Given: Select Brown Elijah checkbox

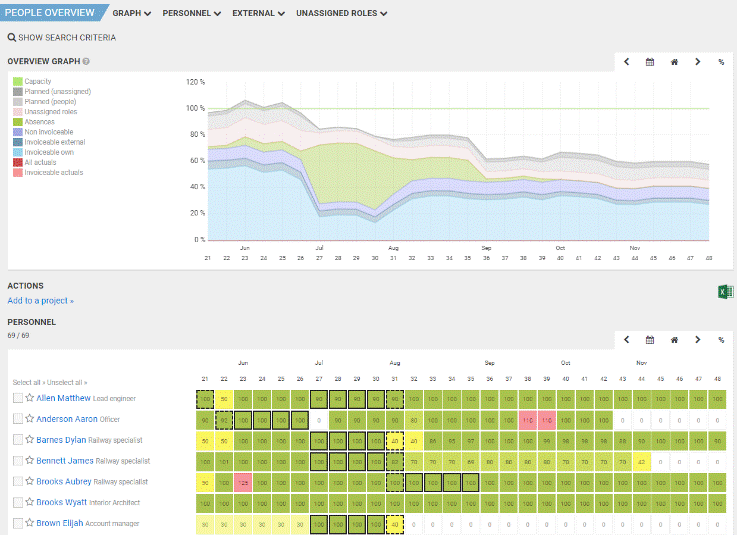Looking at the screenshot, I should pos(18,523).
